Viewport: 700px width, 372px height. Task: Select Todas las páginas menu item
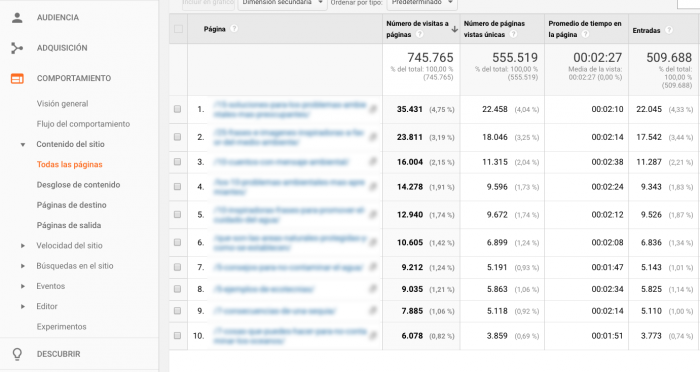coord(70,164)
